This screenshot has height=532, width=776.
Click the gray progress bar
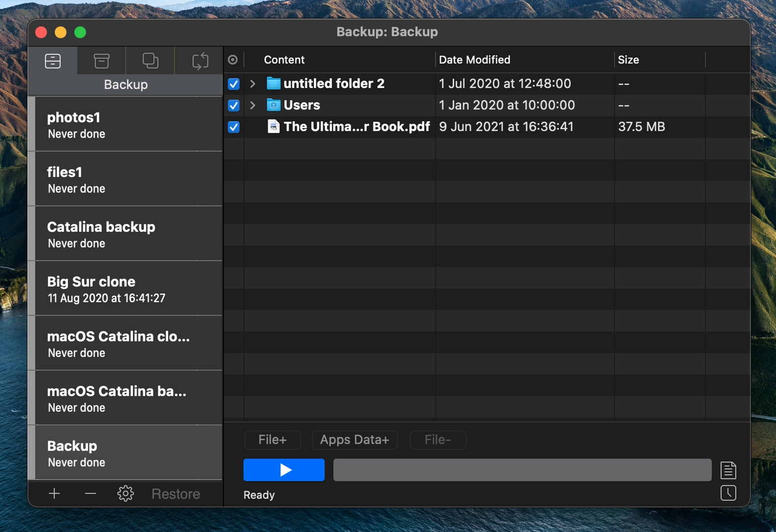click(522, 470)
